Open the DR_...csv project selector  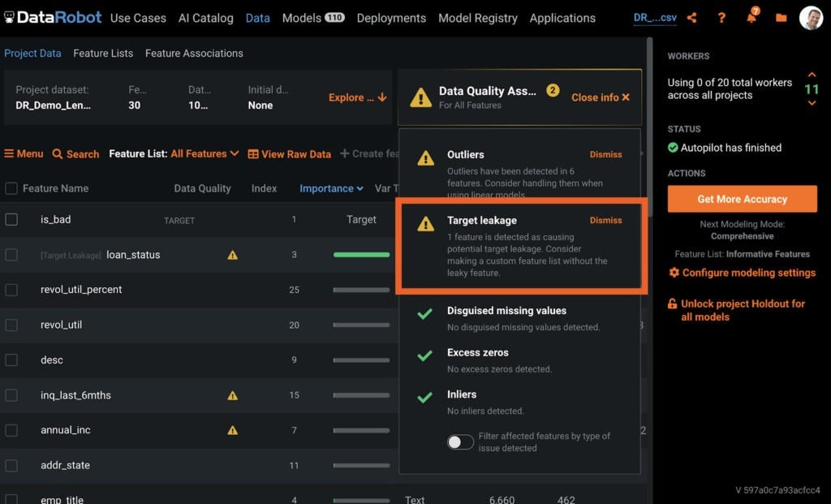point(655,18)
